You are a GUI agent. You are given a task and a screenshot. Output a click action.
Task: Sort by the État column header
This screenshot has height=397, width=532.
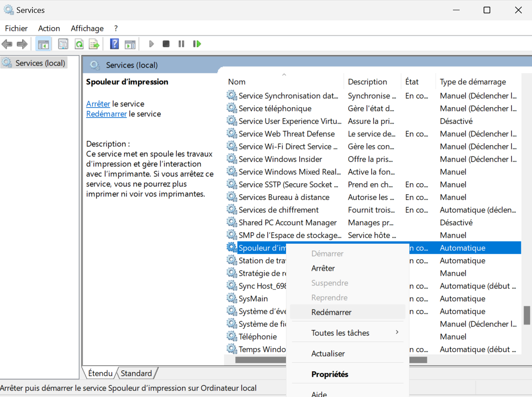point(418,82)
